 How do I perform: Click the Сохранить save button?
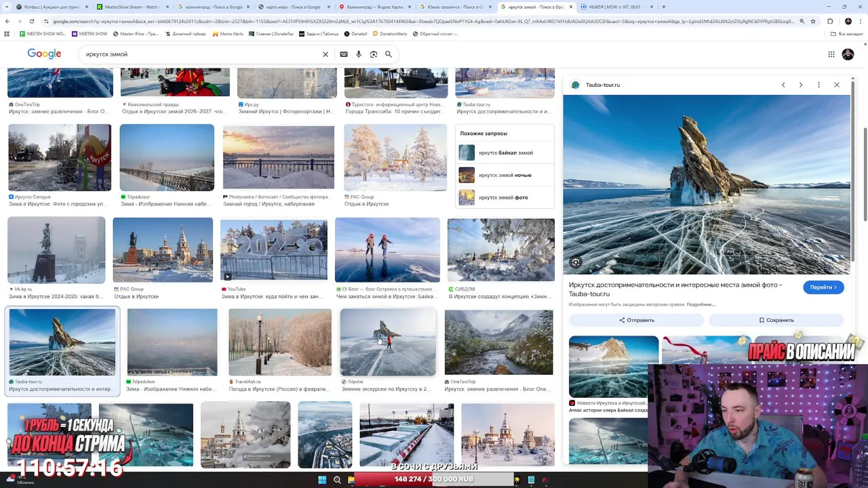tap(776, 320)
